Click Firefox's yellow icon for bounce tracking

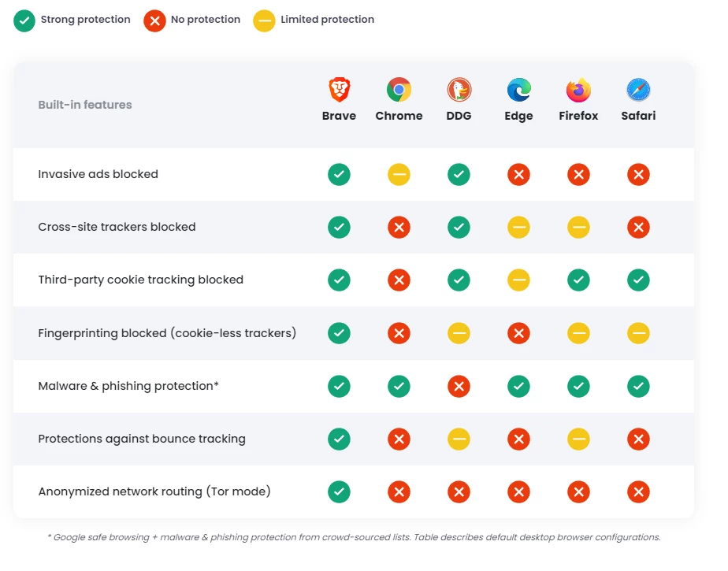[x=578, y=439]
